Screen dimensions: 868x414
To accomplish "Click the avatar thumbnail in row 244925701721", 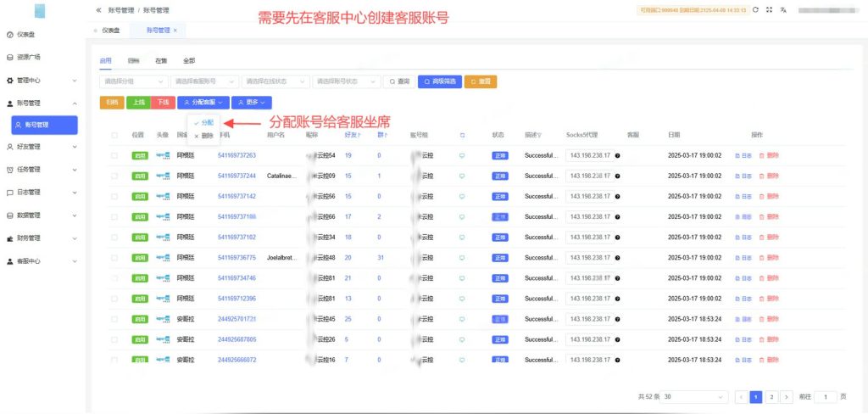I will pos(163,319).
